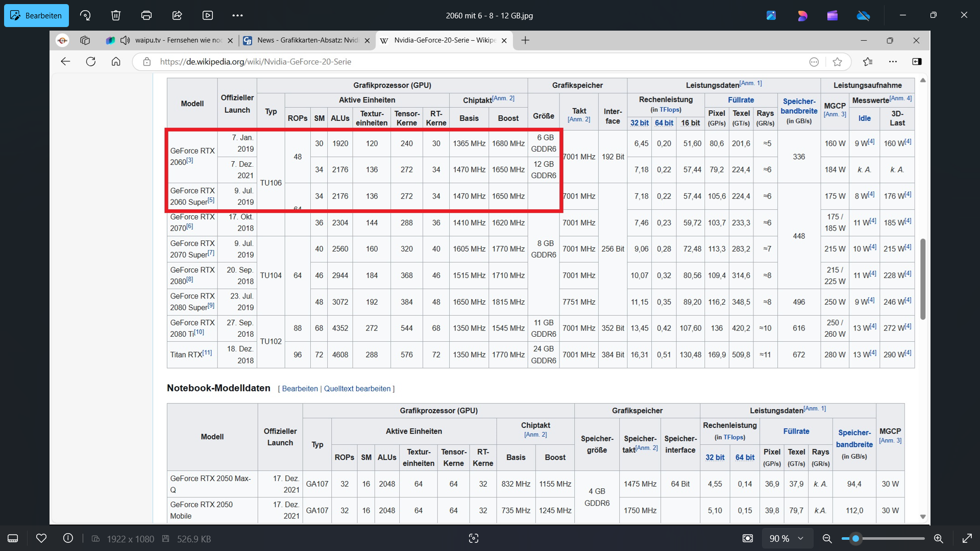Open the three-dots more options menu
Viewport: 980px width, 551px height.
(237, 15)
